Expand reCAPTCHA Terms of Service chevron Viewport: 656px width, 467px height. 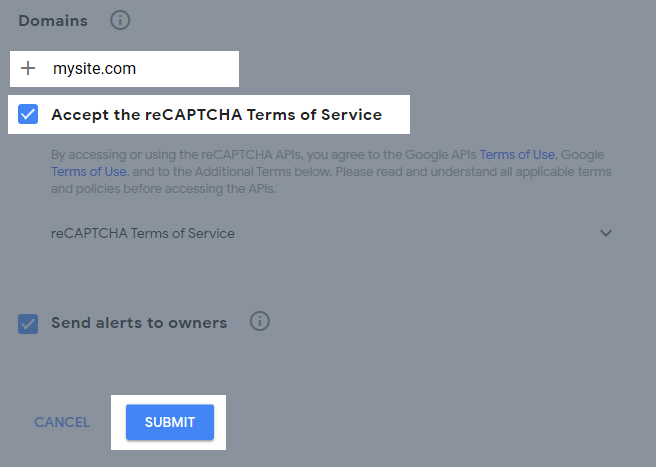point(606,233)
